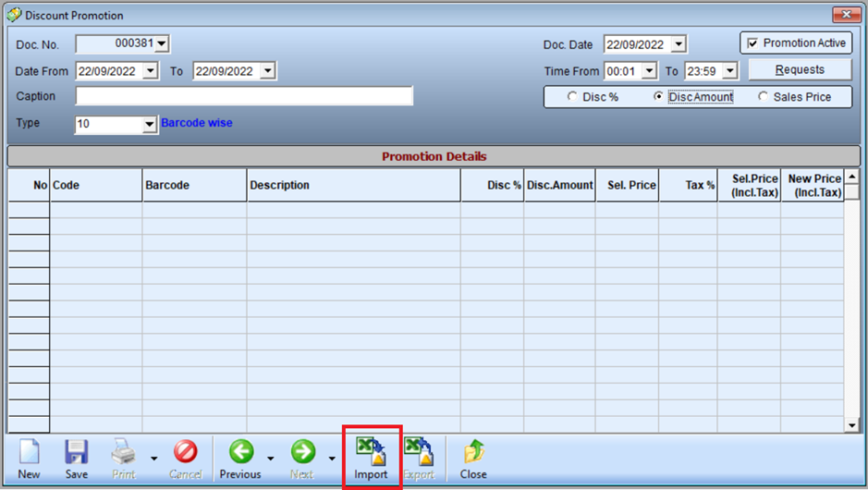The width and height of the screenshot is (868, 490).
Task: Click the red Cancel icon
Action: tap(186, 452)
